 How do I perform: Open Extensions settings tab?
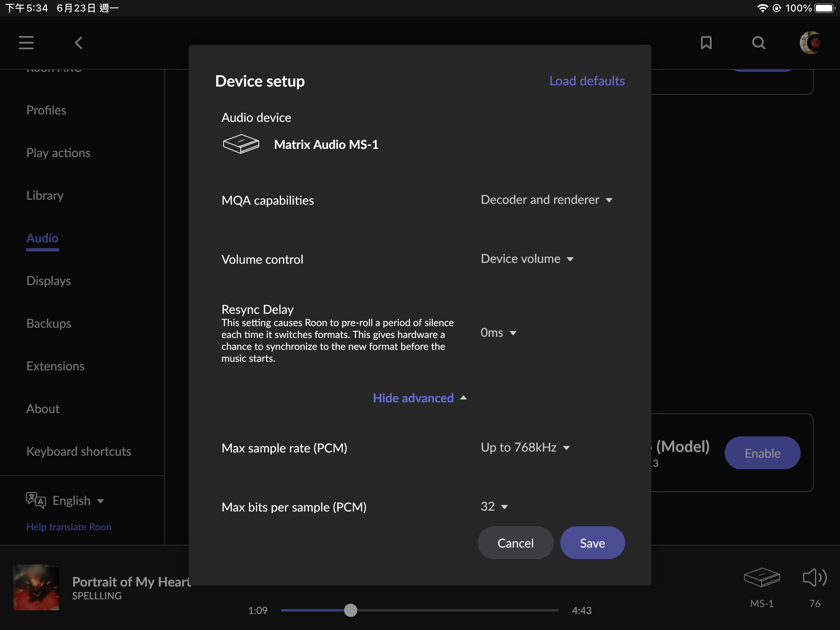[x=55, y=366]
